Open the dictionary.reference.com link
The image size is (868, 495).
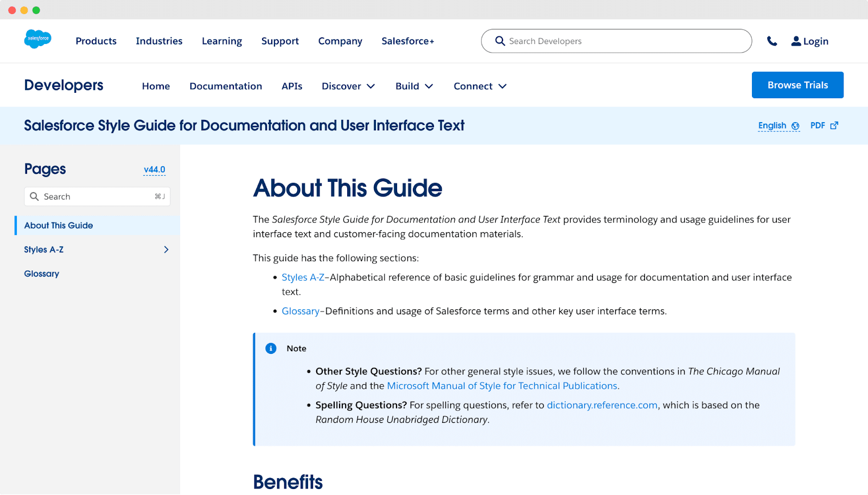(602, 405)
